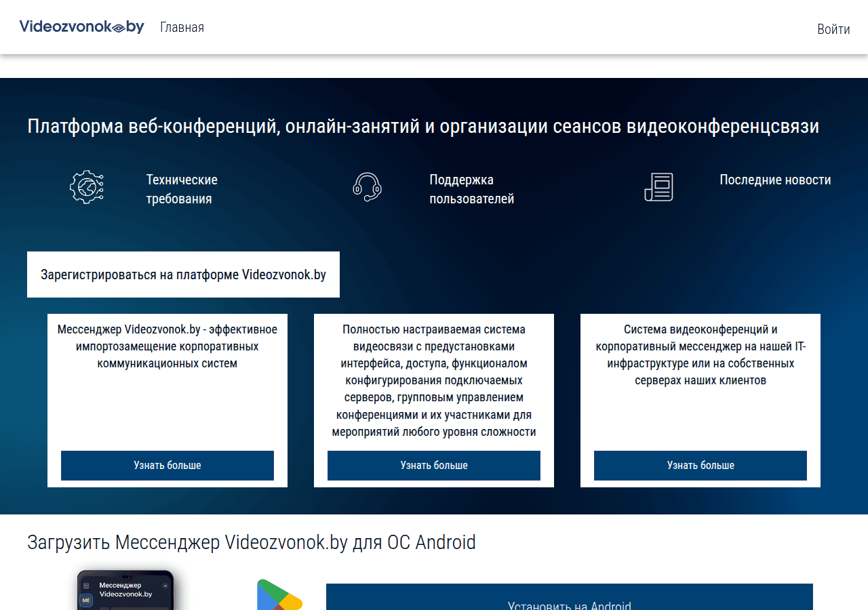Click Узнать больше under the настраиваемая система card
This screenshot has width=868, height=610.
(434, 466)
